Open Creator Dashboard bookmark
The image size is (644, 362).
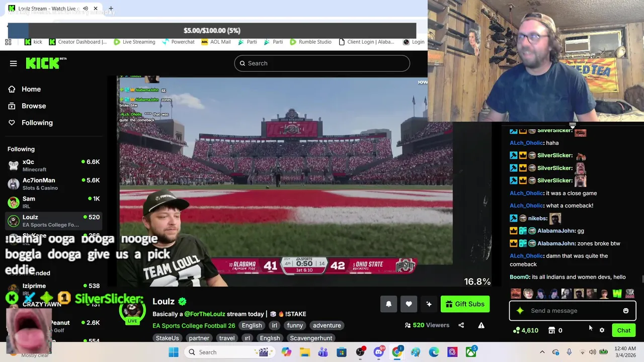(x=77, y=42)
